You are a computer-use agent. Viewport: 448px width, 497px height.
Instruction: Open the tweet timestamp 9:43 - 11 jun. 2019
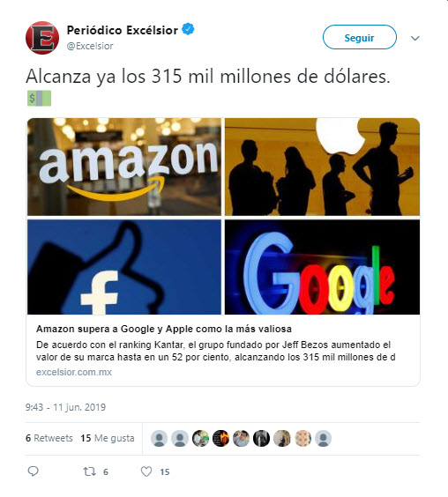(65, 407)
